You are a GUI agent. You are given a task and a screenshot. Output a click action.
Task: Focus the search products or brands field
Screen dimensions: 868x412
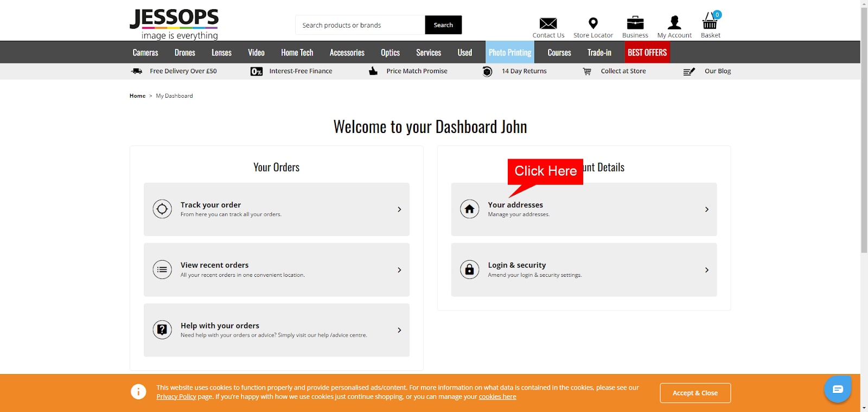360,25
